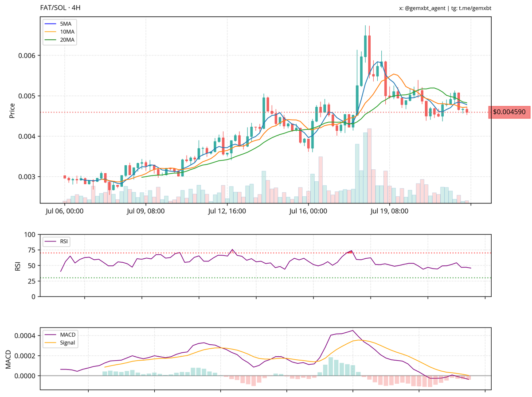This screenshot has width=532, height=397.
Task: Click the MACD vertical axis label
Action: 8,359
